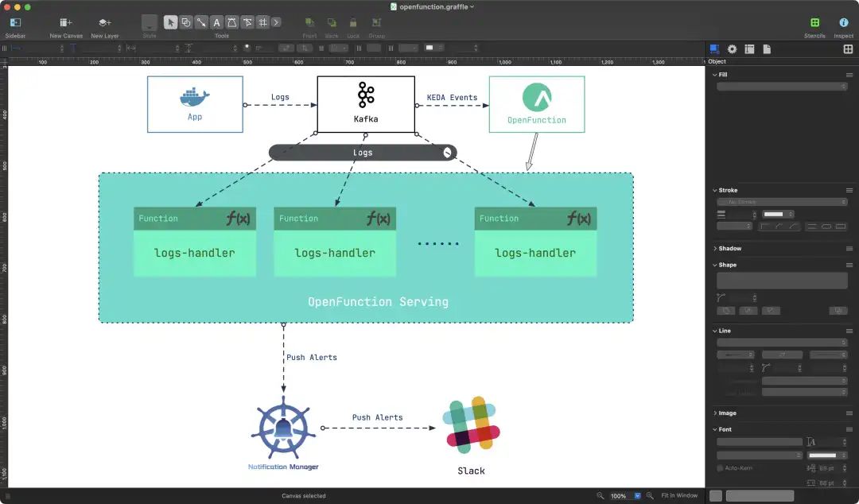Collapse the Line section
Image resolution: width=859 pixels, height=504 pixels.
pos(714,331)
